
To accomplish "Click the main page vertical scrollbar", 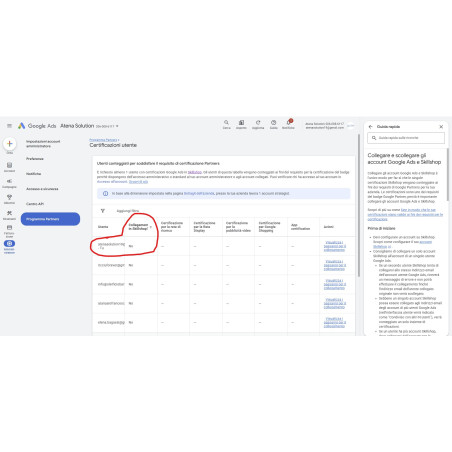I will click(359, 205).
